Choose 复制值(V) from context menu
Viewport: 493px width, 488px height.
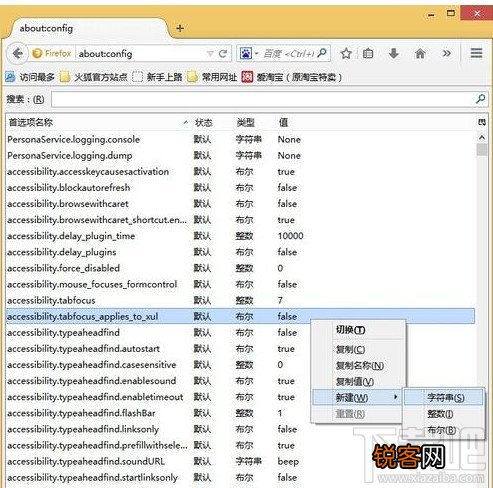click(x=359, y=381)
